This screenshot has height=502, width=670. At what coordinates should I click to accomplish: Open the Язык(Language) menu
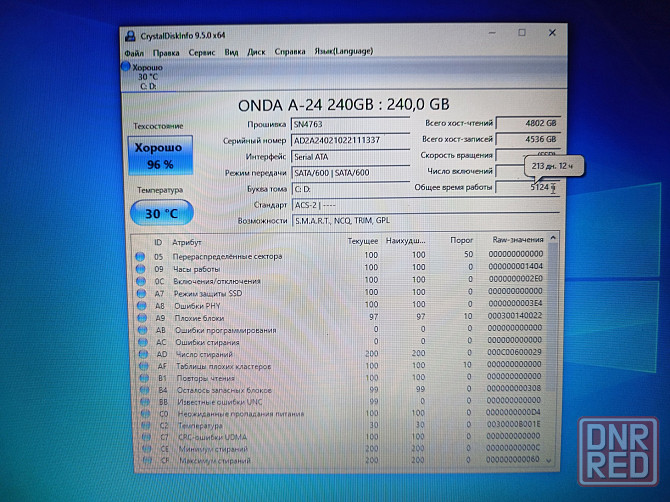click(x=344, y=51)
